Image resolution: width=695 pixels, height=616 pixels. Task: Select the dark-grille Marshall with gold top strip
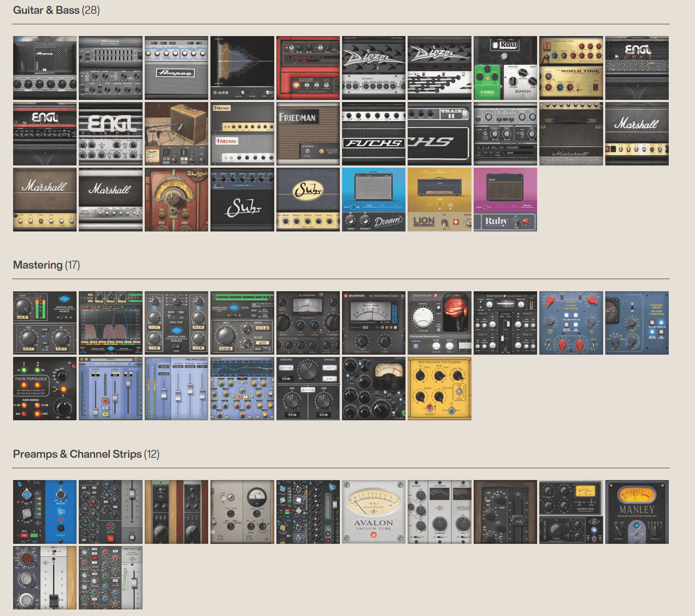[x=571, y=134]
